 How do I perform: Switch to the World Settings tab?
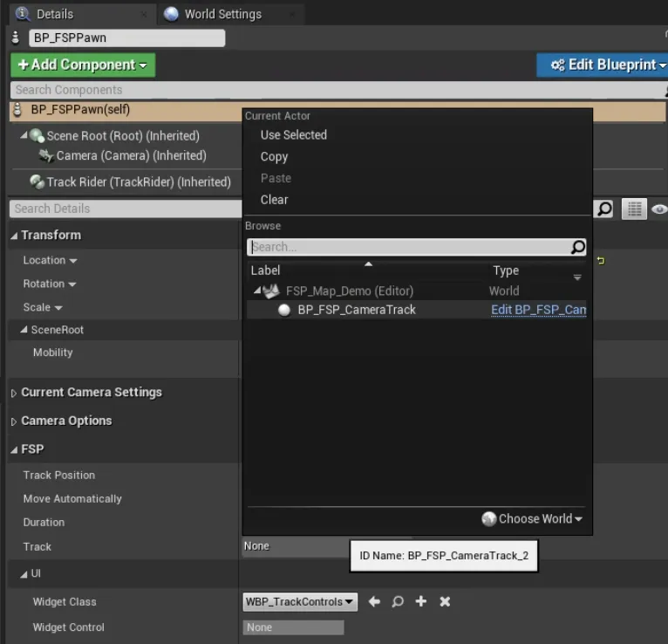tap(222, 14)
